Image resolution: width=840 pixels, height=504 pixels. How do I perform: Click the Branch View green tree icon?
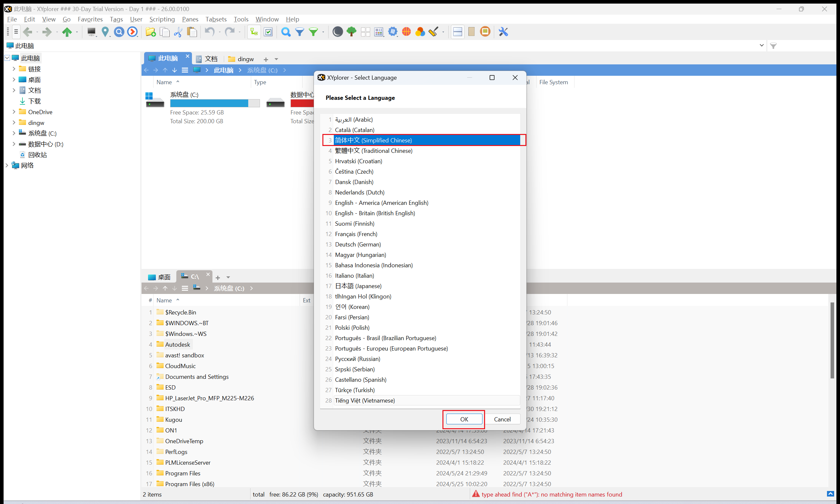click(x=351, y=32)
